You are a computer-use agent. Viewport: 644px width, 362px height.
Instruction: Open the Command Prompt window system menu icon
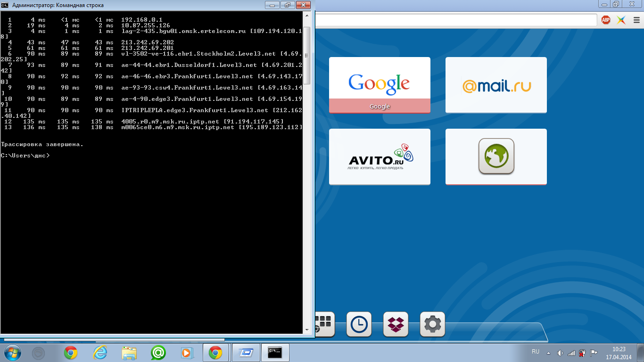[x=5, y=5]
